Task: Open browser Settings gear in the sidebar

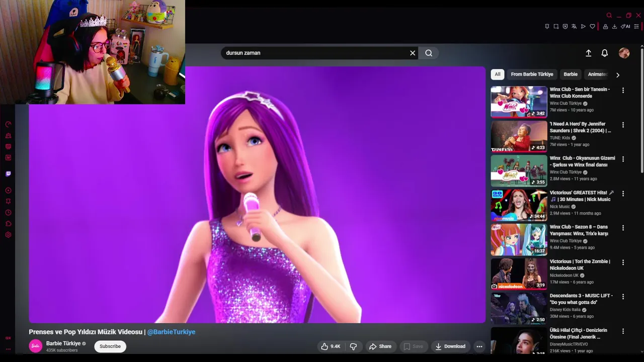Action: click(8, 235)
